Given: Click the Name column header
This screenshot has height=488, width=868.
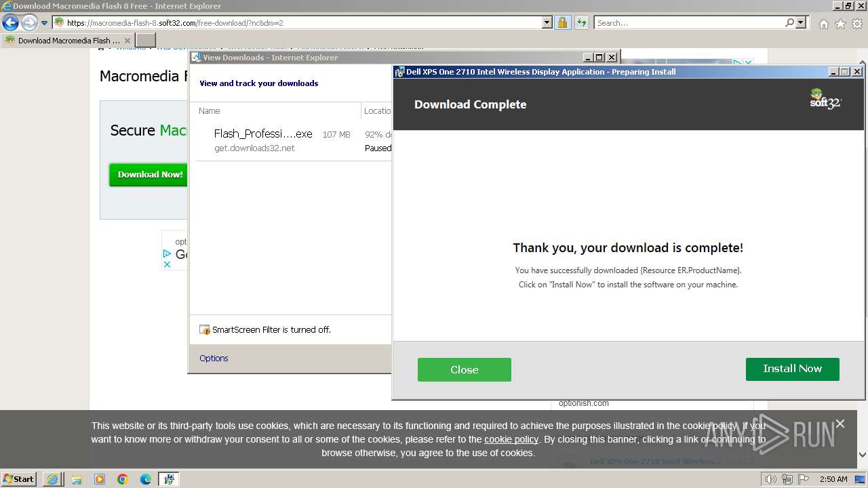Looking at the screenshot, I should pyautogui.click(x=209, y=110).
